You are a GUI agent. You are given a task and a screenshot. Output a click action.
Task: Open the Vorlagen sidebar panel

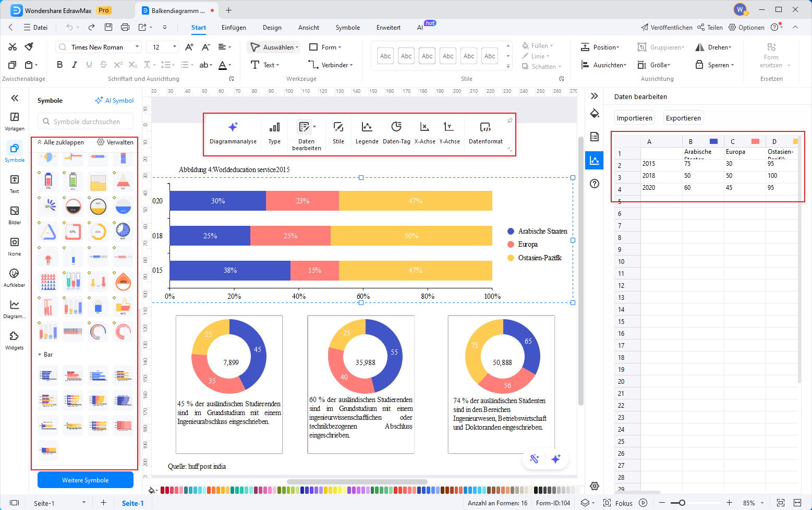[15, 121]
